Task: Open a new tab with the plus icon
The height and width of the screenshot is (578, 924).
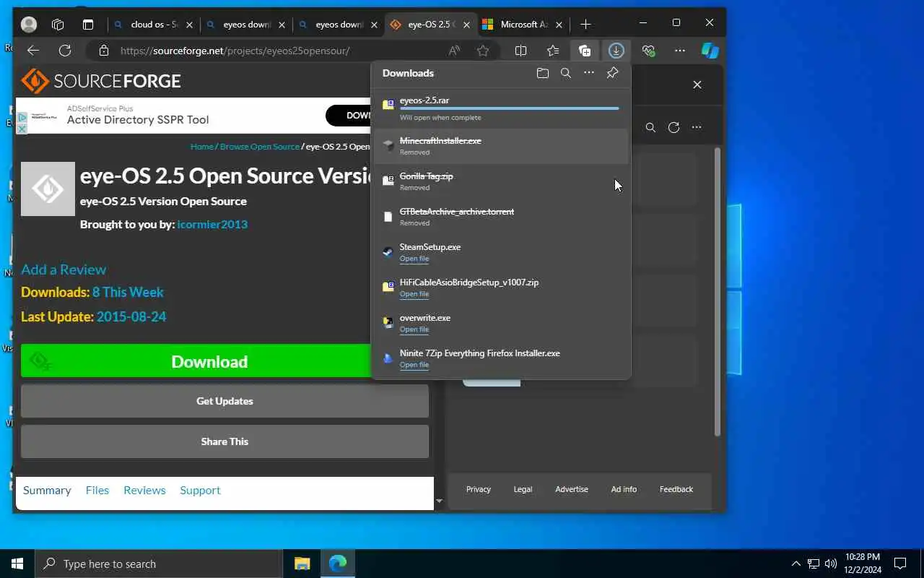Action: coord(585,25)
